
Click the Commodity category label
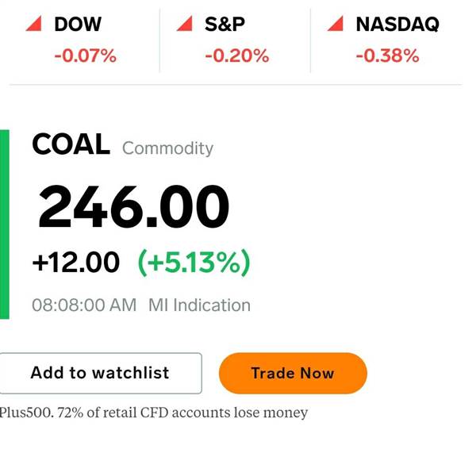(167, 148)
